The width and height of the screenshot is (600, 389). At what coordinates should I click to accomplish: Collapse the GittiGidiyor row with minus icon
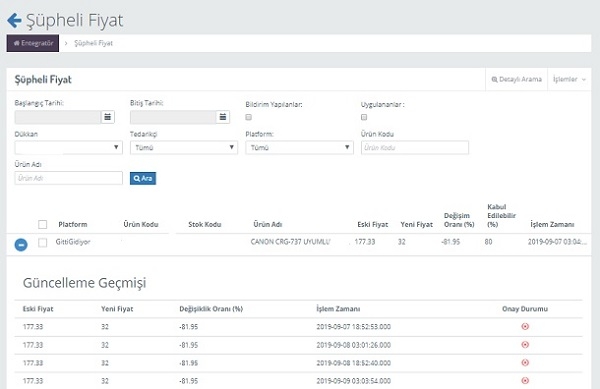coord(21,245)
